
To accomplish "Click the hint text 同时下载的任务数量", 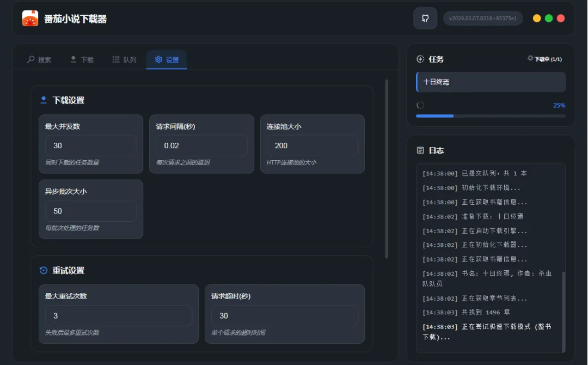I will pyautogui.click(x=72, y=162).
